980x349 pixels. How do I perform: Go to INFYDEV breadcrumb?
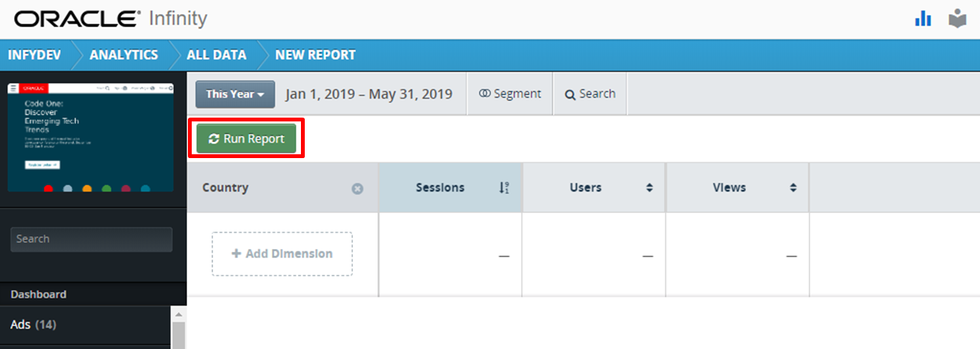pos(35,55)
